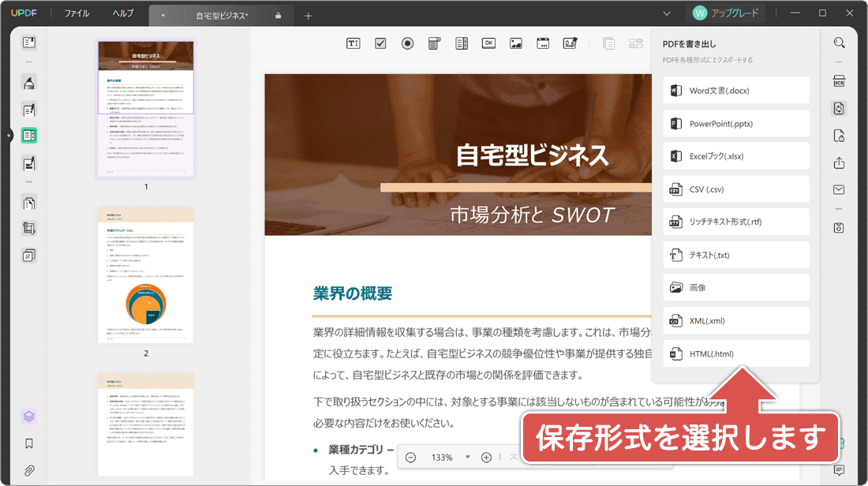
Task: Pick the radio button form field tool
Action: click(407, 43)
